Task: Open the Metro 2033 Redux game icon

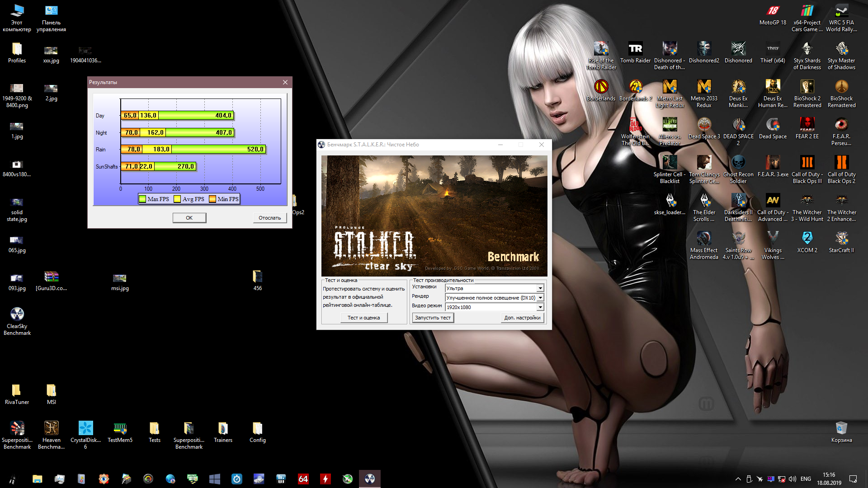Action: pos(704,87)
